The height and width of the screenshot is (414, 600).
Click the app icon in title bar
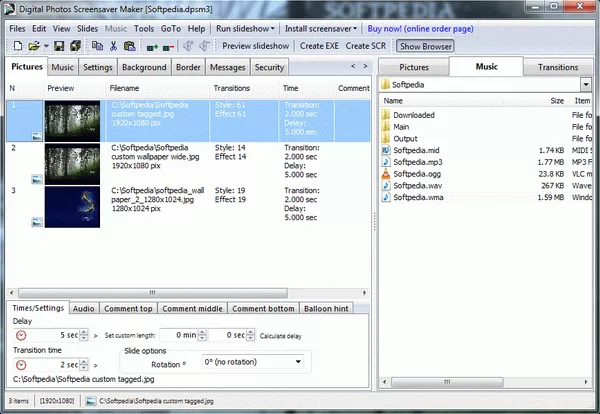point(10,9)
